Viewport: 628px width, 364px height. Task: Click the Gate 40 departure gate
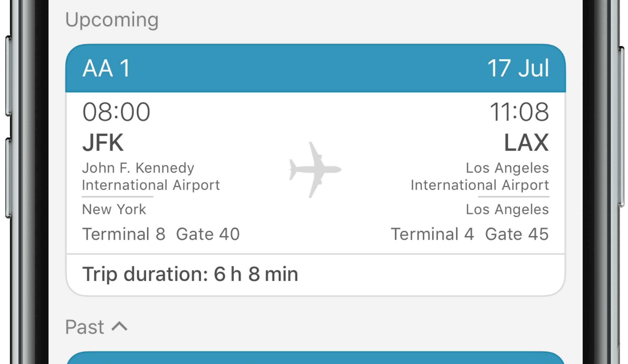click(208, 234)
